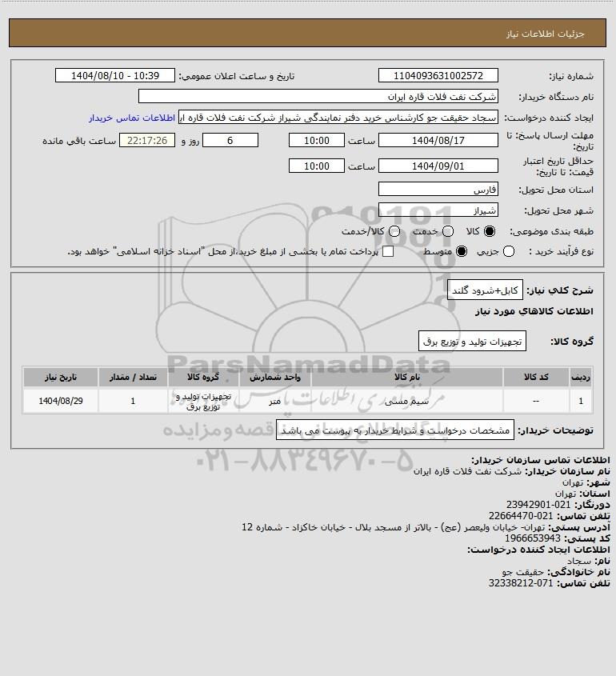Click the creator phone number 32338212-071

point(521,583)
